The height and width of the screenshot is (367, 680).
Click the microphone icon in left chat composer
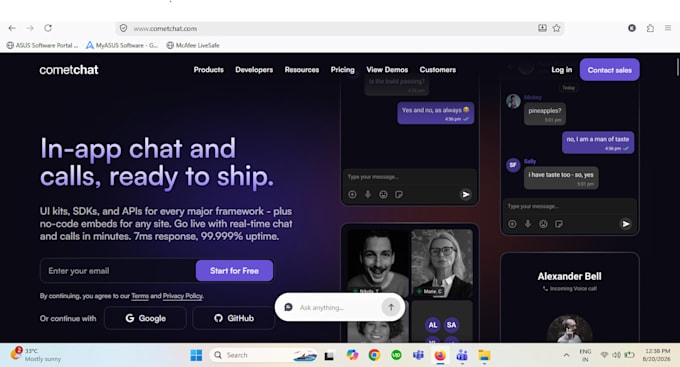[x=368, y=195]
